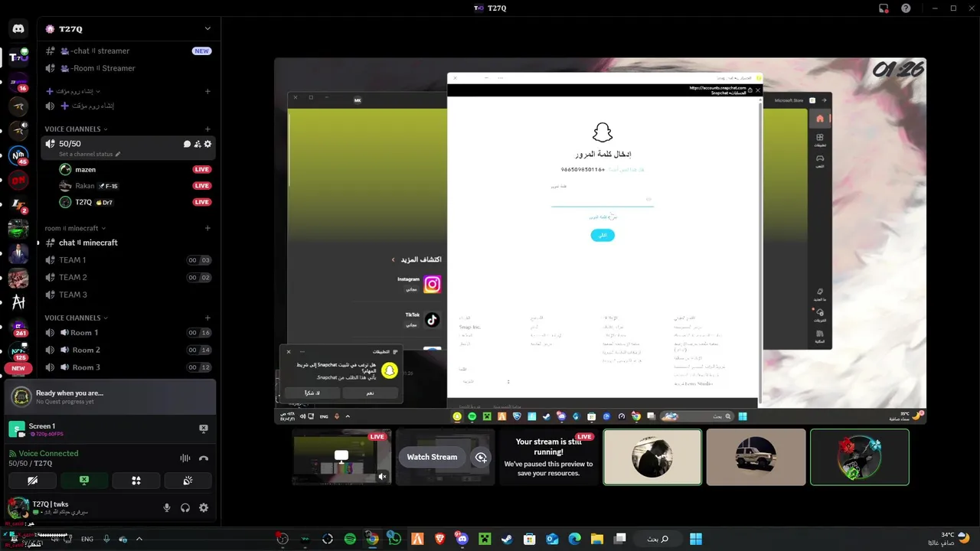
Task: Disconnect from voice channel
Action: click(x=204, y=458)
